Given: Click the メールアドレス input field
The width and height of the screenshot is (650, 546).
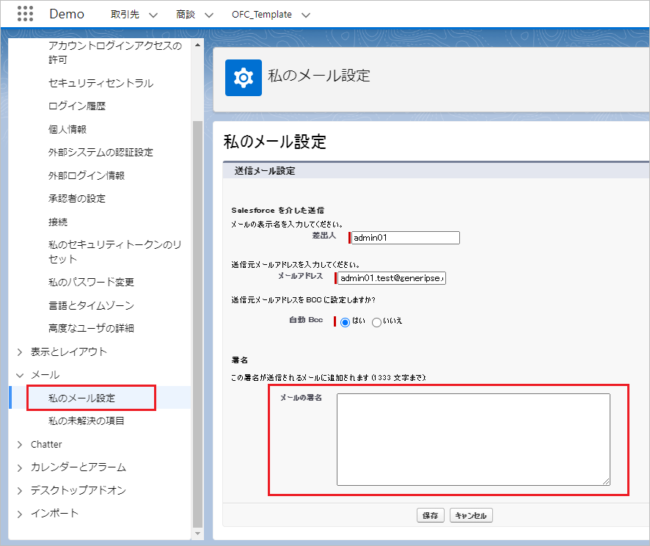Looking at the screenshot, I should tap(392, 278).
